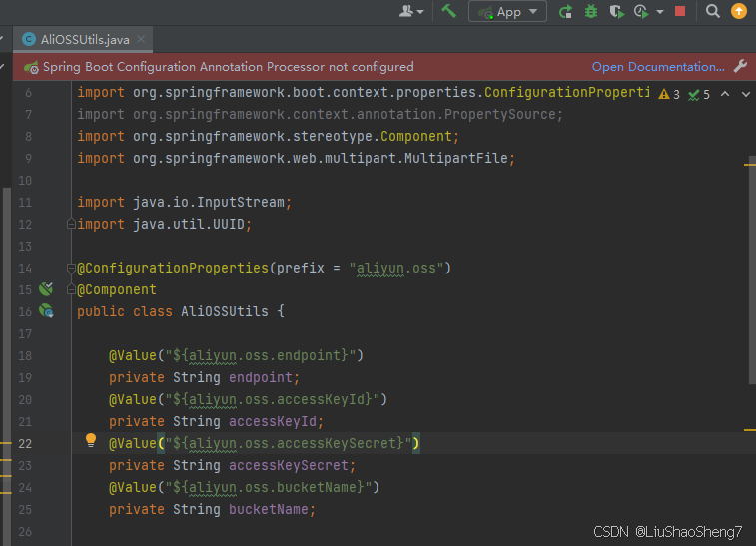This screenshot has height=546, width=756.
Task: Stop the running app with red square
Action: (680, 11)
